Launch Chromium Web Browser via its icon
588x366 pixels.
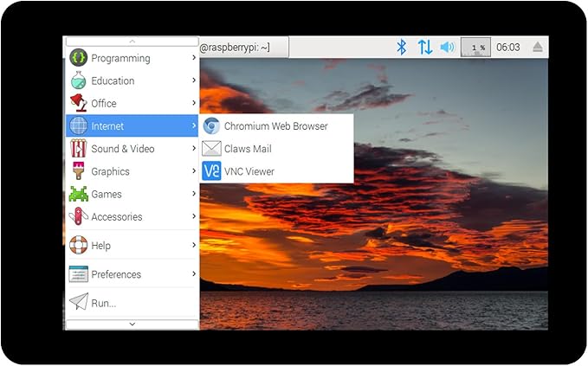point(211,126)
